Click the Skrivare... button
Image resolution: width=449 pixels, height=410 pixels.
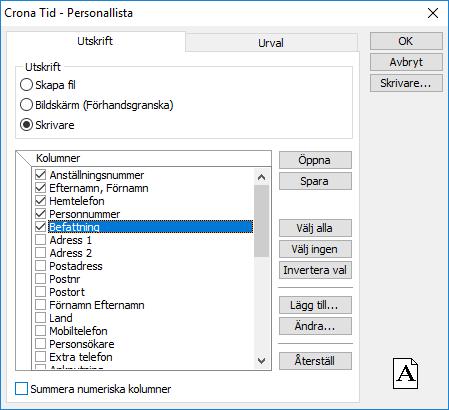point(406,83)
